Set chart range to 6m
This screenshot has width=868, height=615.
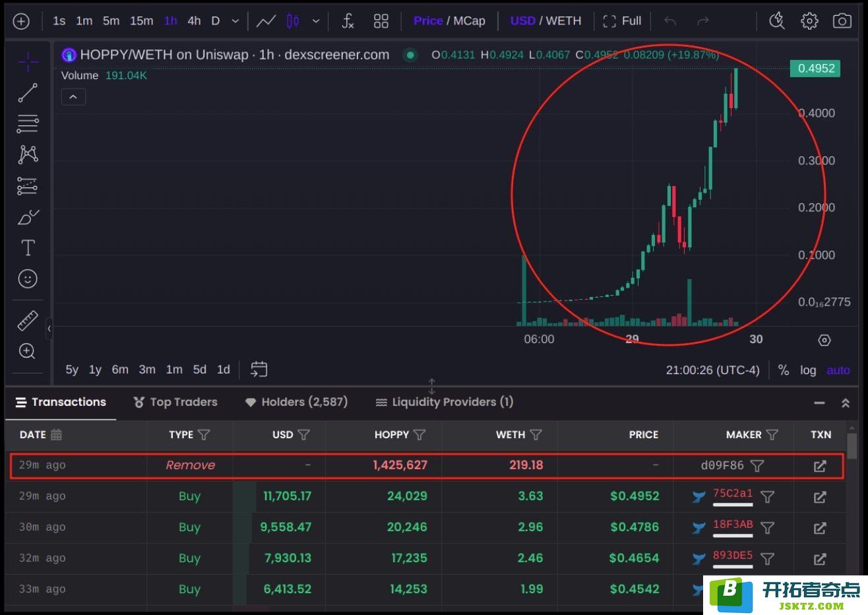tap(120, 370)
